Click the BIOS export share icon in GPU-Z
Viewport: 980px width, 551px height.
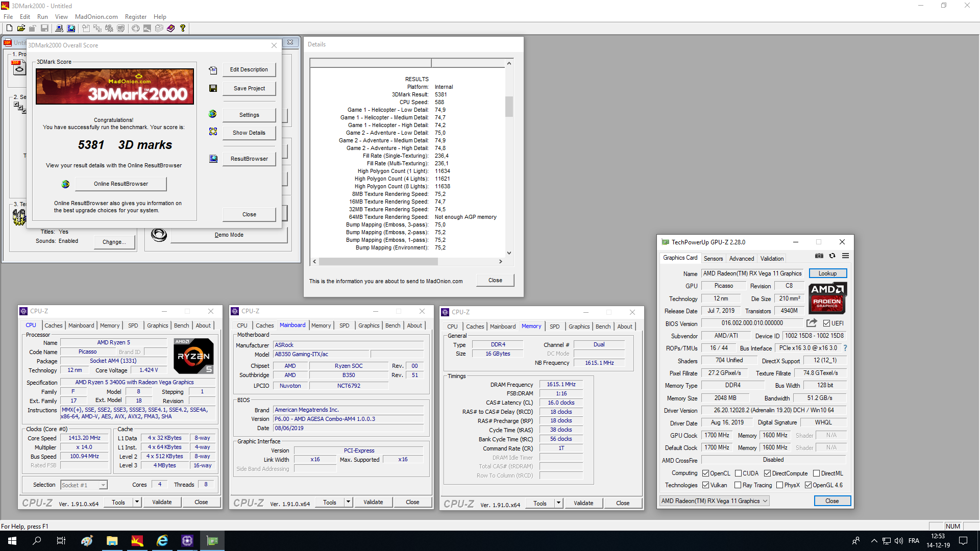(x=812, y=323)
